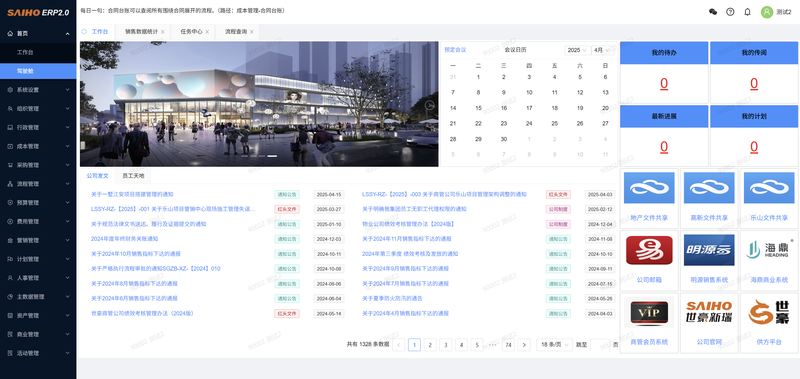Click the page jump input field

point(599,345)
